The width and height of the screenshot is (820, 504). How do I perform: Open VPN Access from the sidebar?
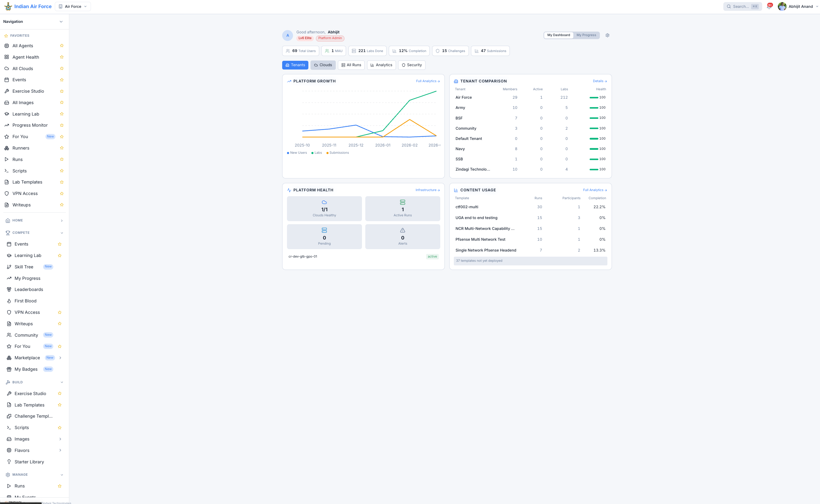(x=25, y=193)
